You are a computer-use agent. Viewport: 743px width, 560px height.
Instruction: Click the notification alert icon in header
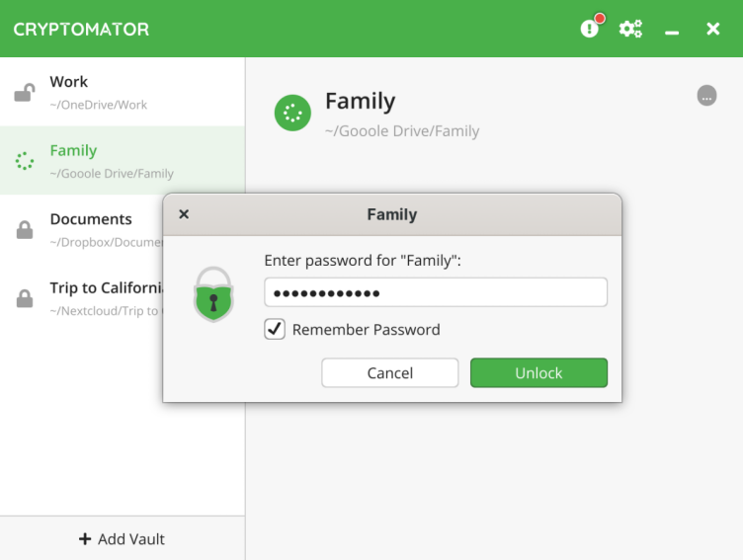coord(590,29)
